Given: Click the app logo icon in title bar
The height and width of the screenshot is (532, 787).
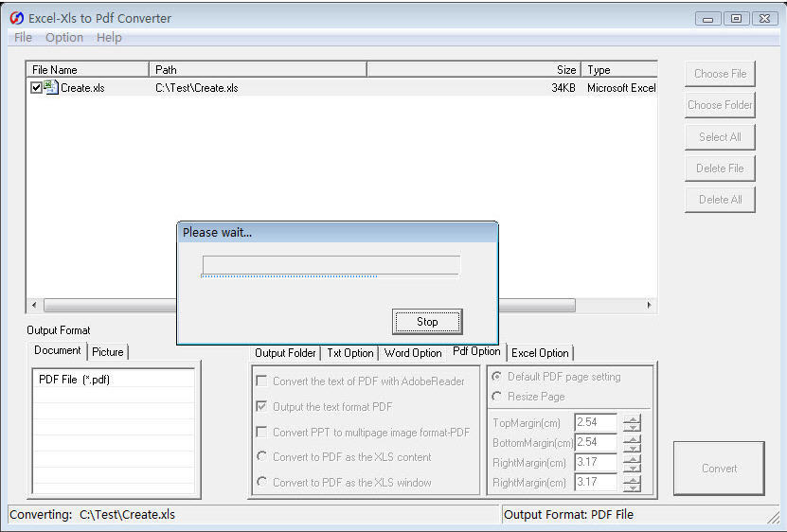Looking at the screenshot, I should tap(16, 18).
